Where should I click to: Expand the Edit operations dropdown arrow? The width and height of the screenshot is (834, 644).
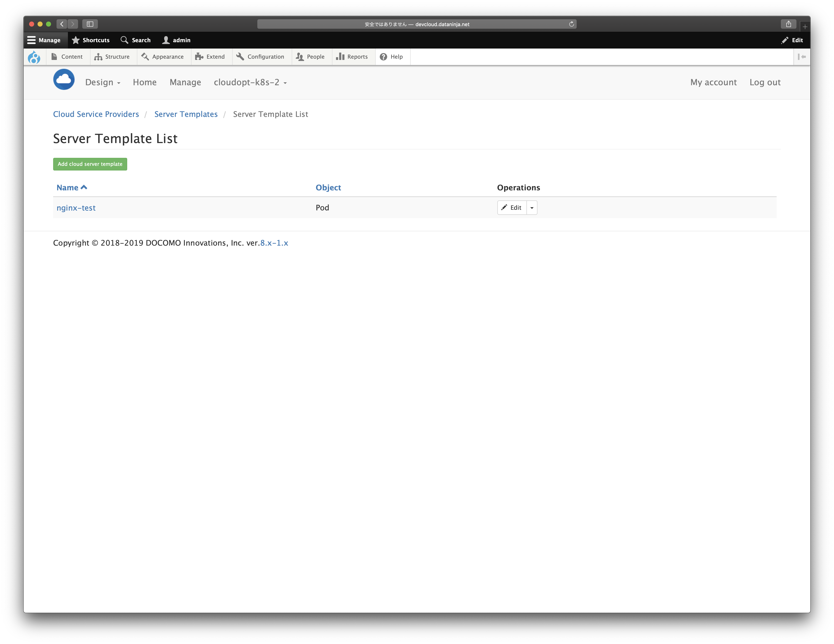532,207
